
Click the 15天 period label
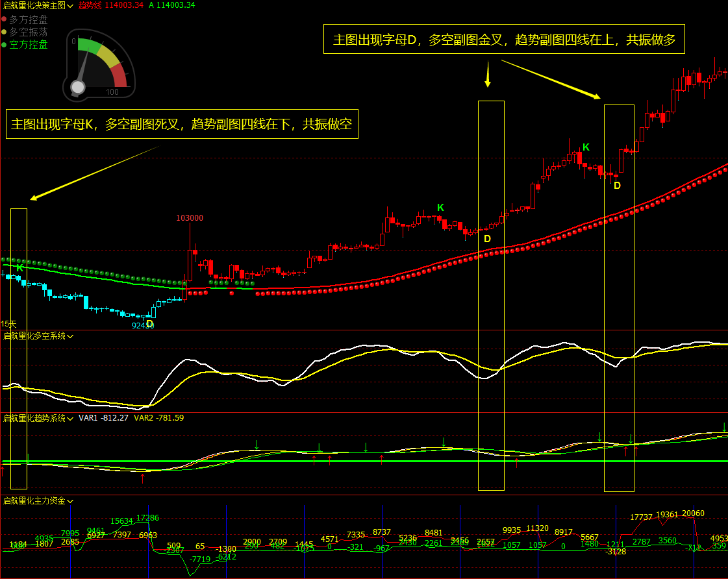[x=8, y=324]
